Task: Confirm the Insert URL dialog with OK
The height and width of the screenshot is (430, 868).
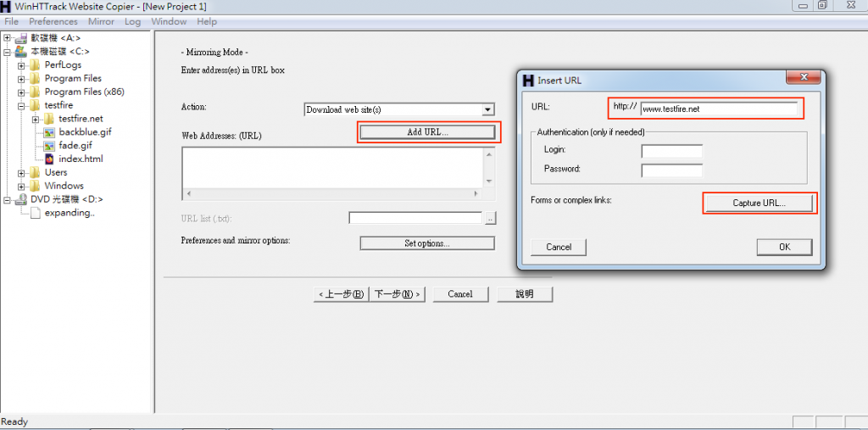Action: coord(784,247)
